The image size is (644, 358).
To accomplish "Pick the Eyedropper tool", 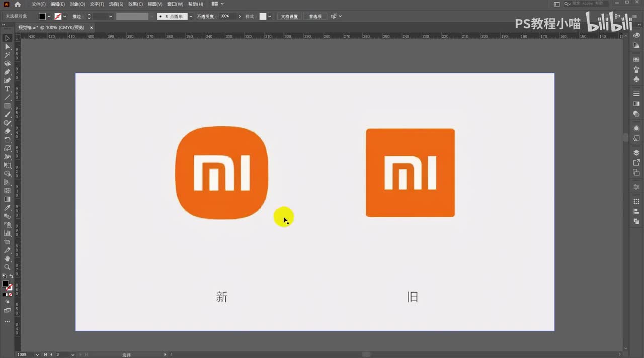I will click(x=8, y=208).
